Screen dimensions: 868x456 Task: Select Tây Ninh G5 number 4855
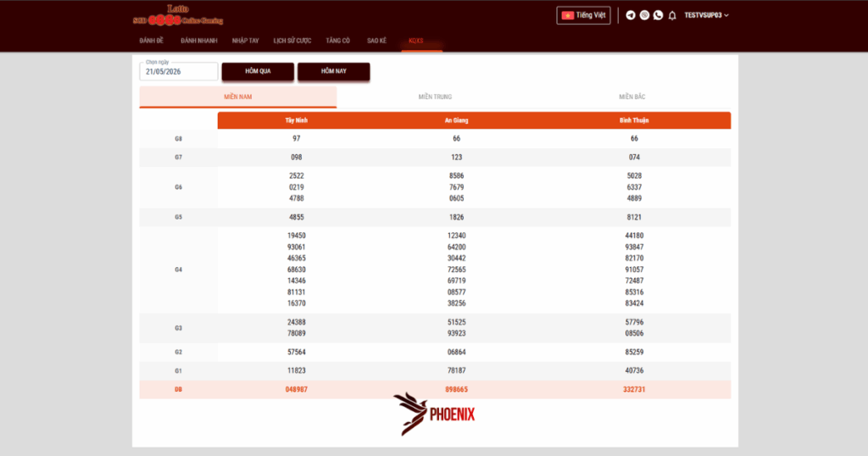pos(296,217)
